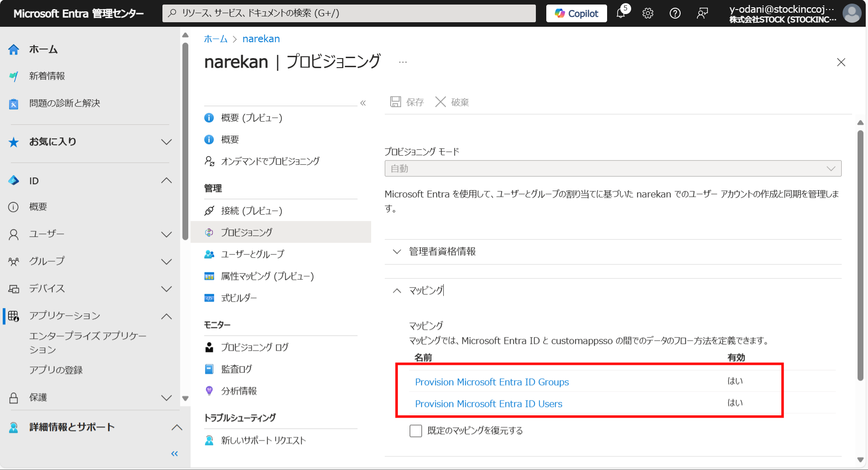Viewport: 868px width, 470px height.
Task: Click the お気に入り star icon
Action: (14, 142)
